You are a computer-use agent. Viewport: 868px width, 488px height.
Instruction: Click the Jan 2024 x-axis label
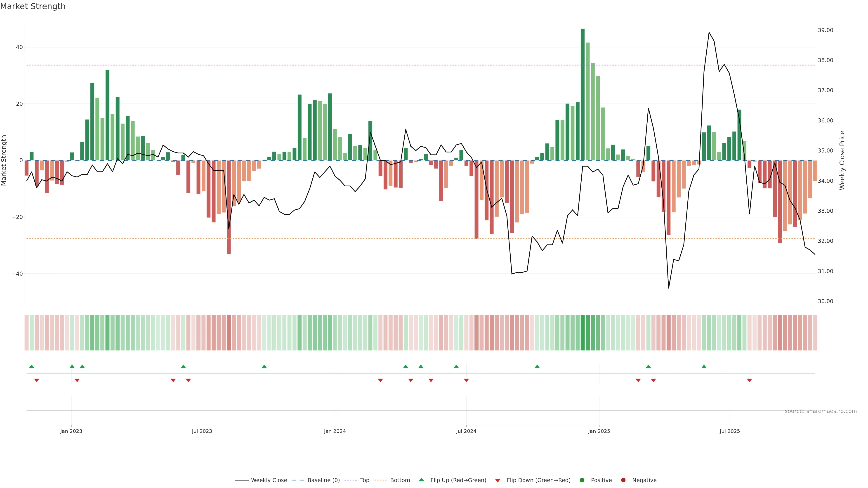[335, 431]
